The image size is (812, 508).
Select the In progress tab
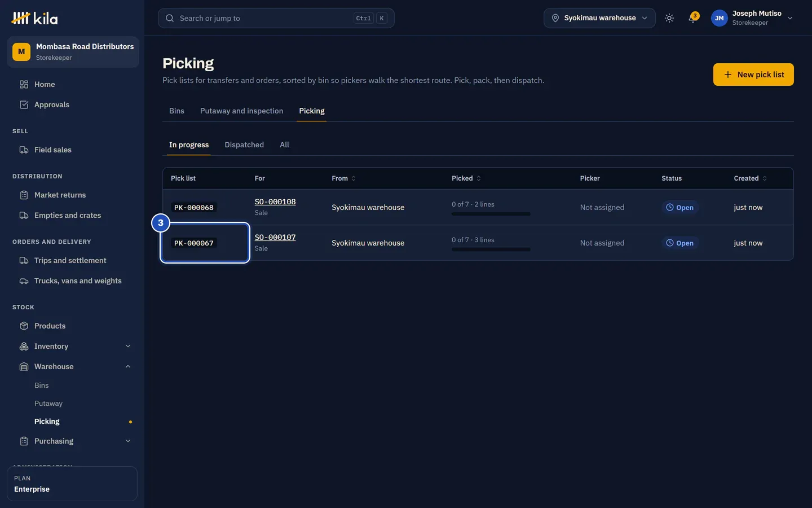189,145
